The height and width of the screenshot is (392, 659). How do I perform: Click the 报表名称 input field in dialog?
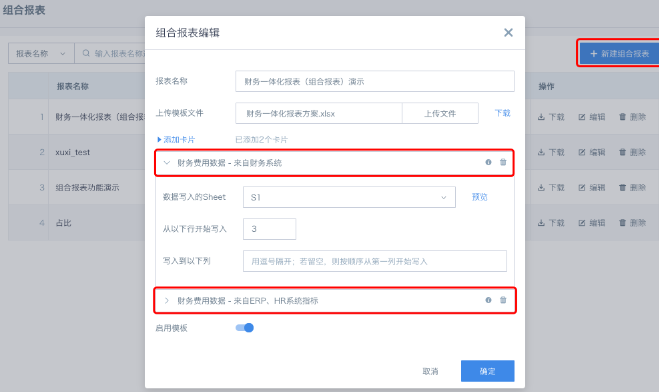point(374,81)
